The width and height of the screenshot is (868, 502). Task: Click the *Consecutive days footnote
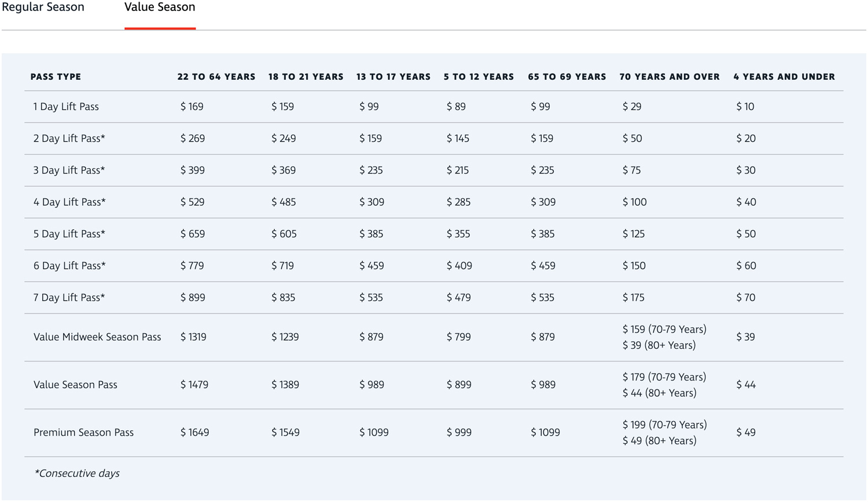77,474
